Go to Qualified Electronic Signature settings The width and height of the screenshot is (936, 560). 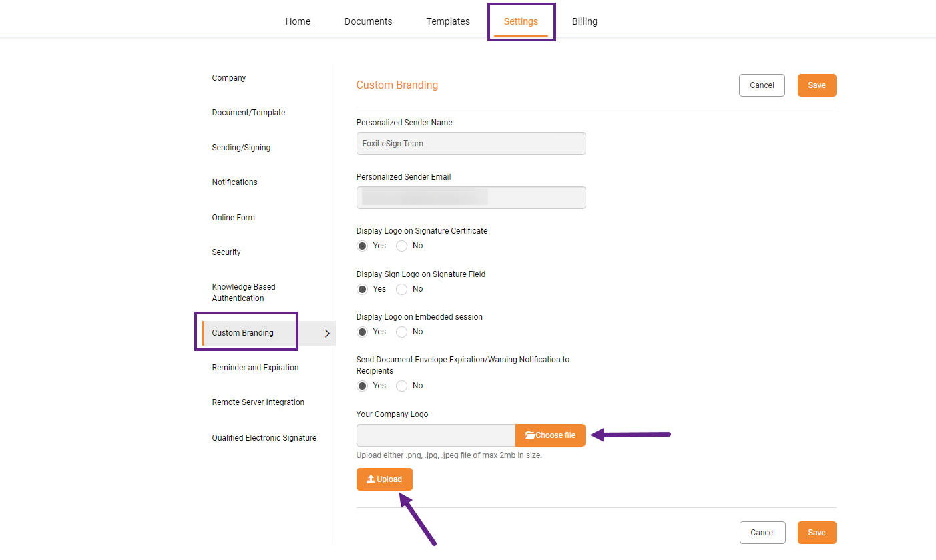264,438
